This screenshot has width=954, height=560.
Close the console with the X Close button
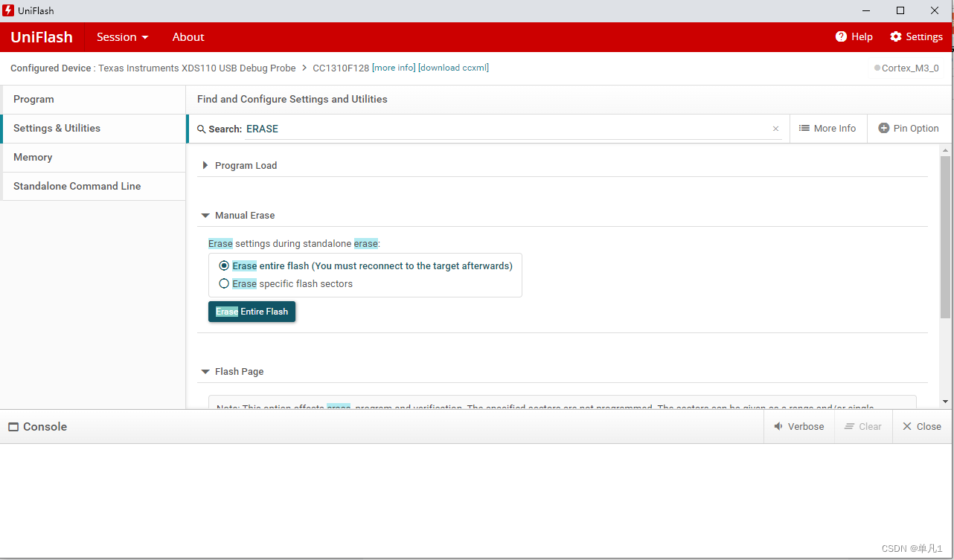922,426
